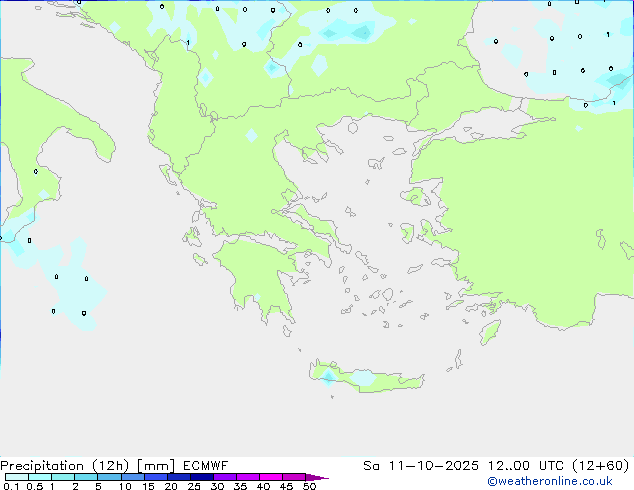
Task: Click the '(12+60)' forecast offset text
Action: (601, 466)
